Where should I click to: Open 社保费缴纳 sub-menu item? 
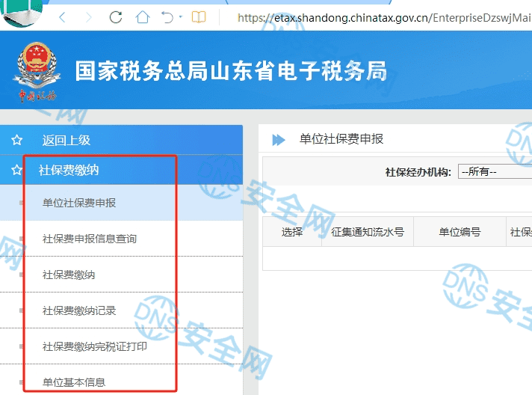click(121, 275)
